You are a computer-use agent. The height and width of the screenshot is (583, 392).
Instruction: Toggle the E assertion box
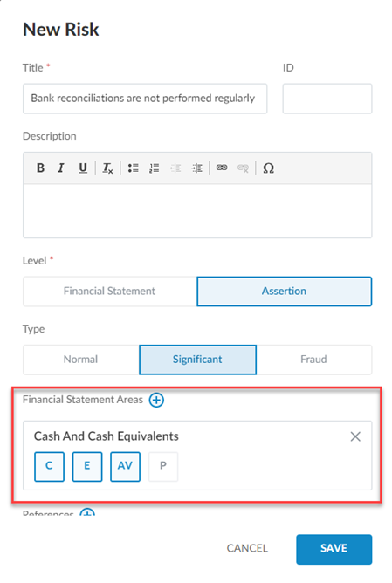(x=87, y=467)
